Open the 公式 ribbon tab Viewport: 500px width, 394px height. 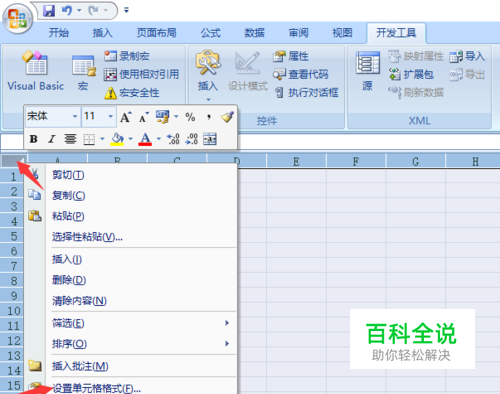(x=211, y=33)
